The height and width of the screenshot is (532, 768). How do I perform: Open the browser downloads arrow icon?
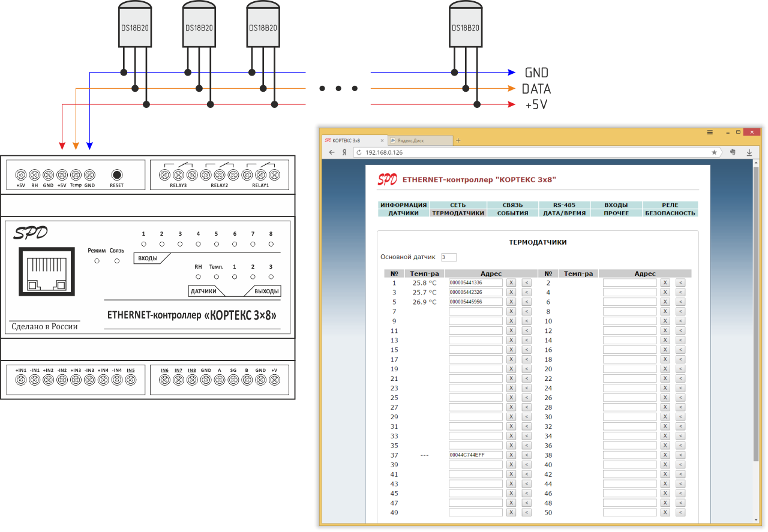(749, 152)
